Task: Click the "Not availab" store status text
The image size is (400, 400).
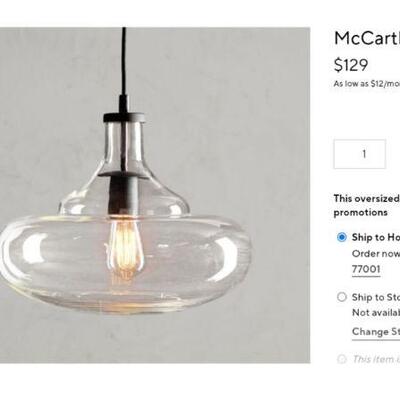Action: 376,313
